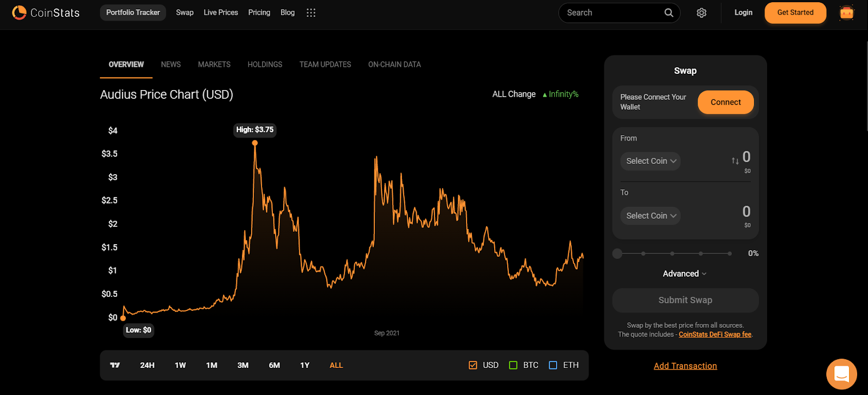Image resolution: width=868 pixels, height=395 pixels.
Task: Click the 0% slider value label
Action: coord(753,253)
